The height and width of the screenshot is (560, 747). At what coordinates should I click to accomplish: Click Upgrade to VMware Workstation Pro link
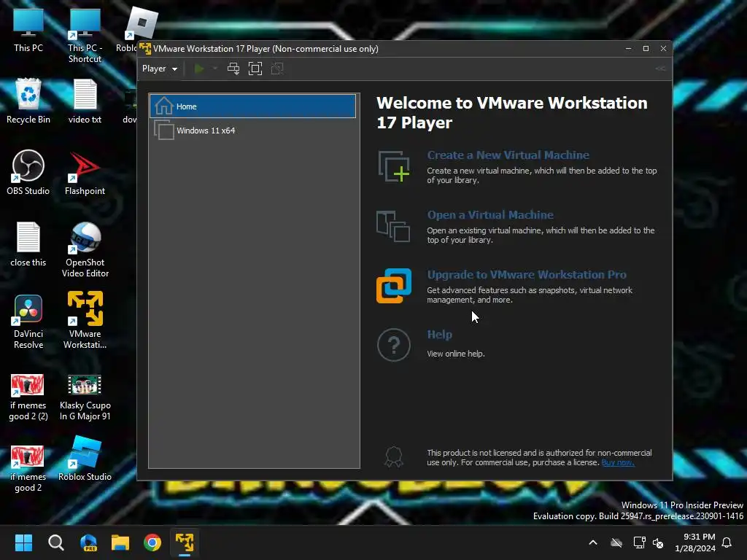tap(527, 275)
